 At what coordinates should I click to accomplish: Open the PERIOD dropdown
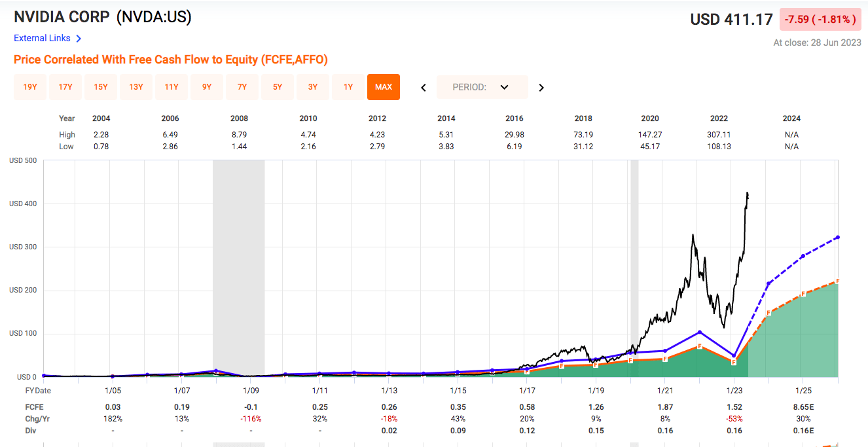click(482, 87)
